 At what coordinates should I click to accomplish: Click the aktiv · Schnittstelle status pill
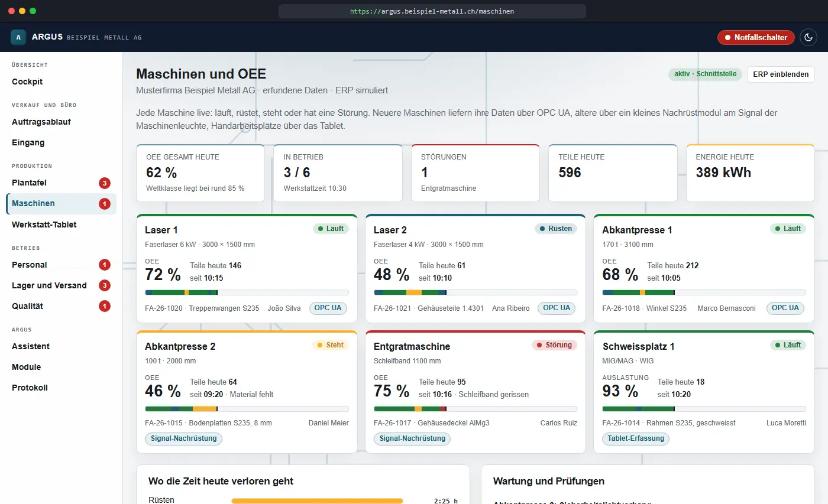point(705,74)
